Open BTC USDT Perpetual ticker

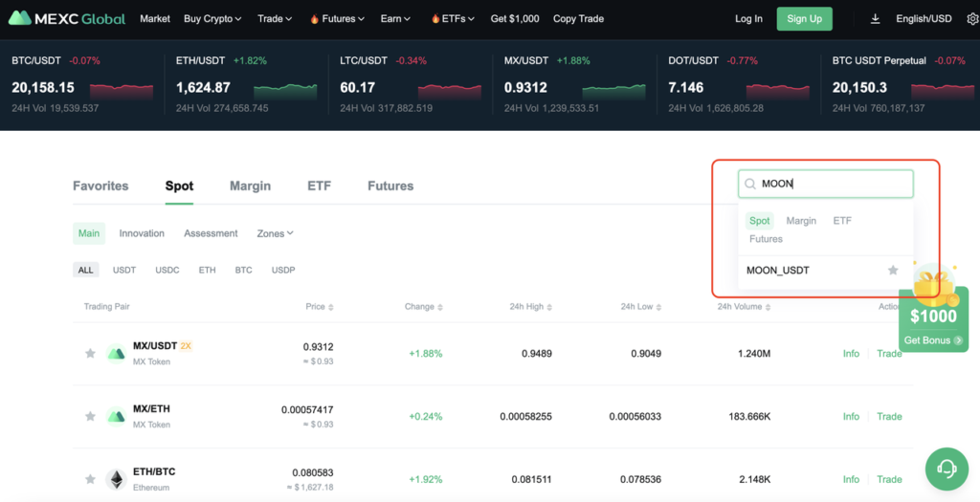[x=903, y=84]
